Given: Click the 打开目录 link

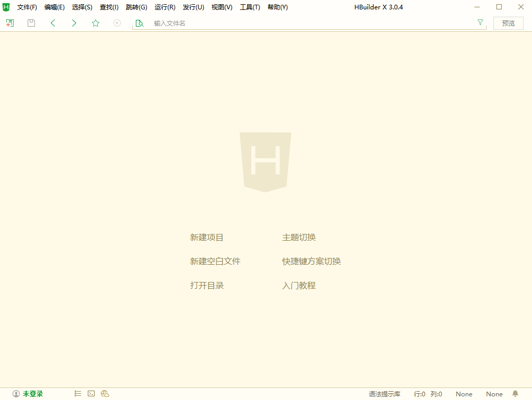Looking at the screenshot, I should 206,286.
